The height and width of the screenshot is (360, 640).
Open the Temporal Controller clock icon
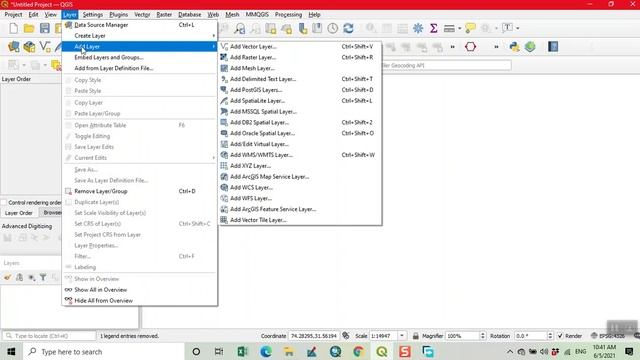[x=333, y=28]
